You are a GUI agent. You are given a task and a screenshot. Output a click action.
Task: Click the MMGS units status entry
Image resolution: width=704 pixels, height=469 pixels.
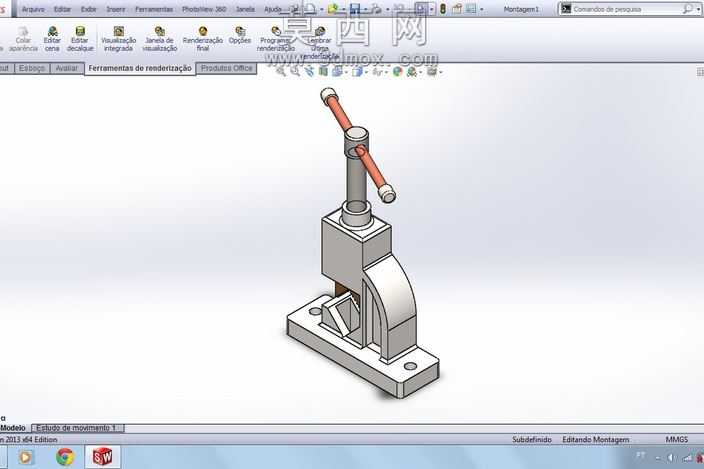pyautogui.click(x=676, y=439)
